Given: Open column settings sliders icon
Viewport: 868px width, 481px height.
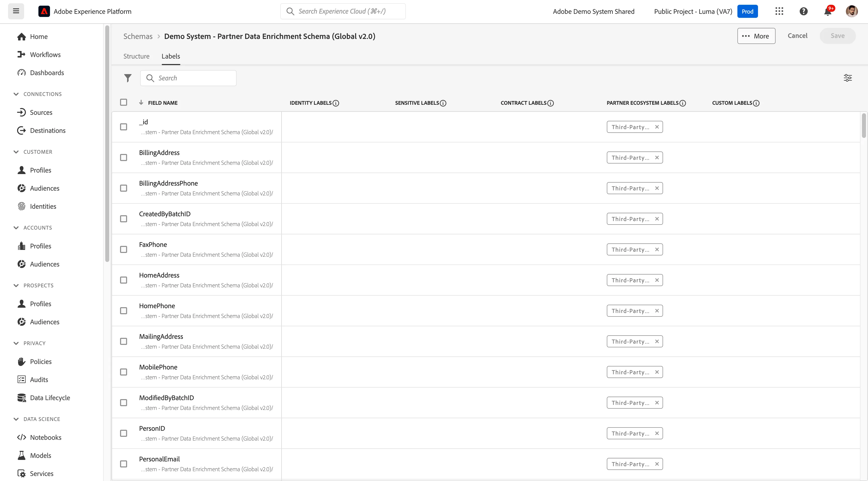Looking at the screenshot, I should point(848,78).
